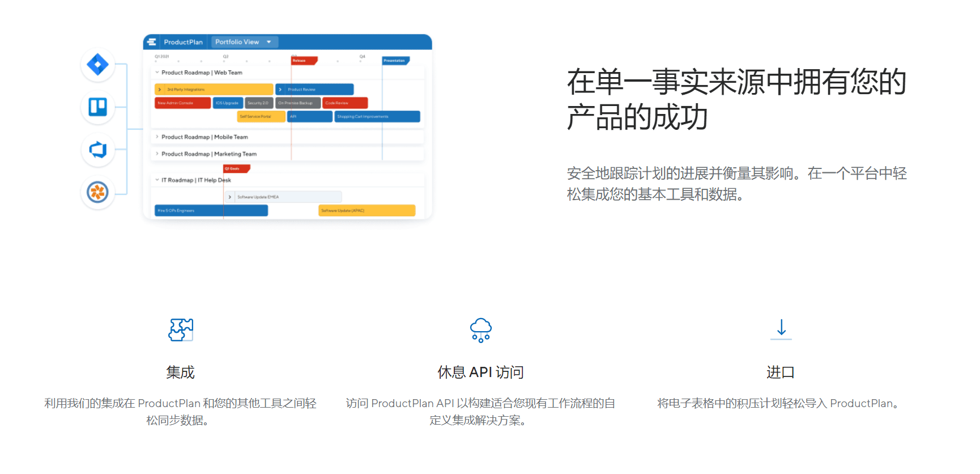Image resolution: width=980 pixels, height=474 pixels.
Task: Select the gray Security 2.0 bar
Action: point(259,103)
